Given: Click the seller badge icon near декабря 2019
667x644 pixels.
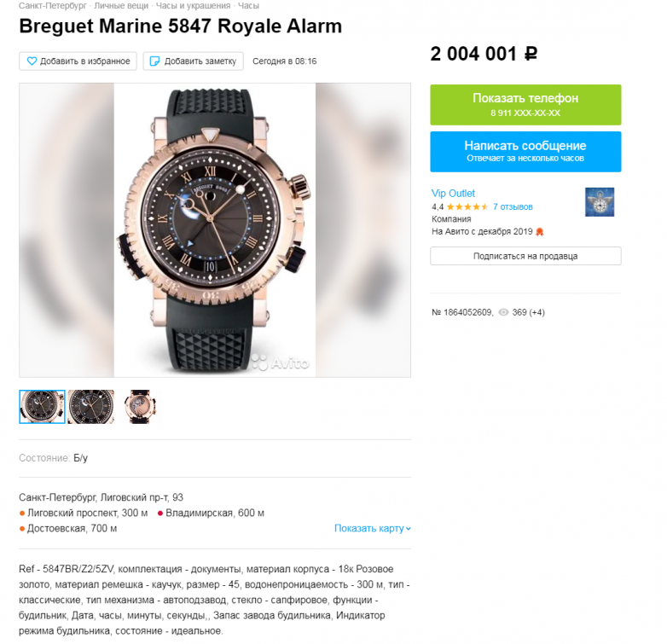Looking at the screenshot, I should point(539,232).
